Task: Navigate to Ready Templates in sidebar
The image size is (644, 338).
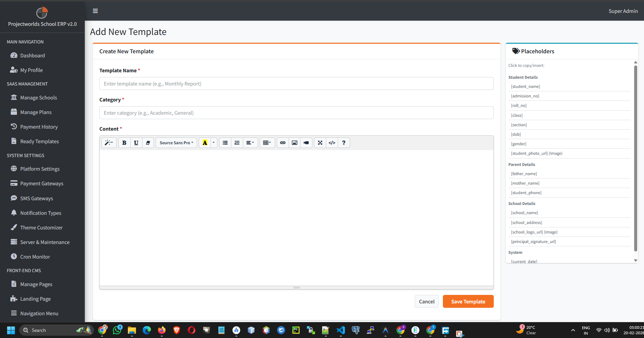Action: coord(39,141)
